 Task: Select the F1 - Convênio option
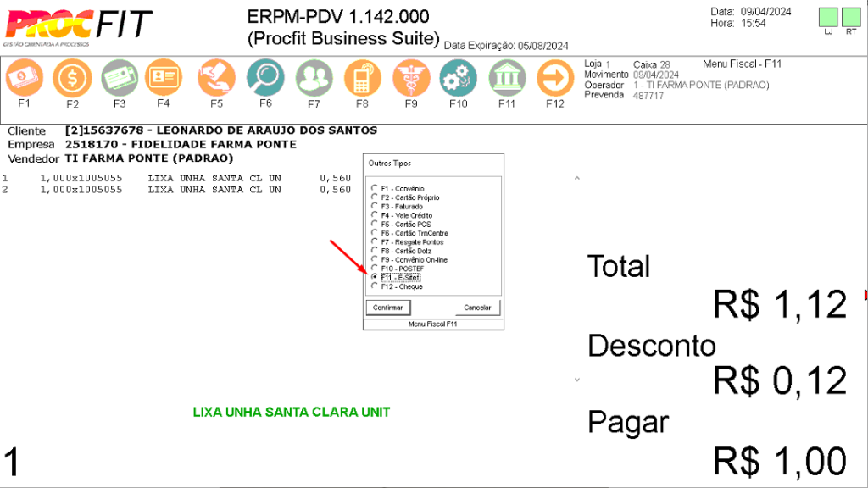[398, 189]
